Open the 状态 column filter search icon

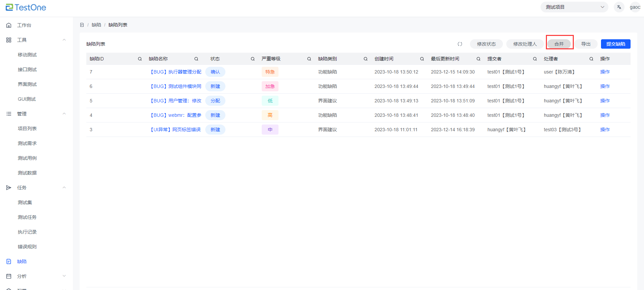[x=253, y=59]
